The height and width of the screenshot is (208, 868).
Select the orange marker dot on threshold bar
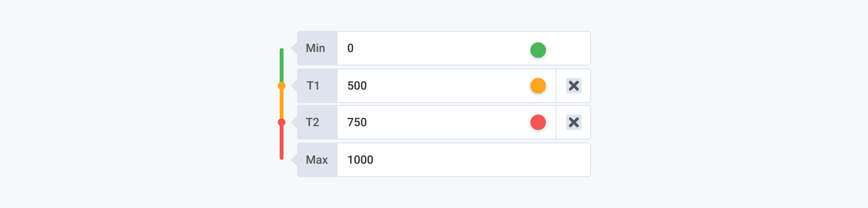tap(282, 86)
